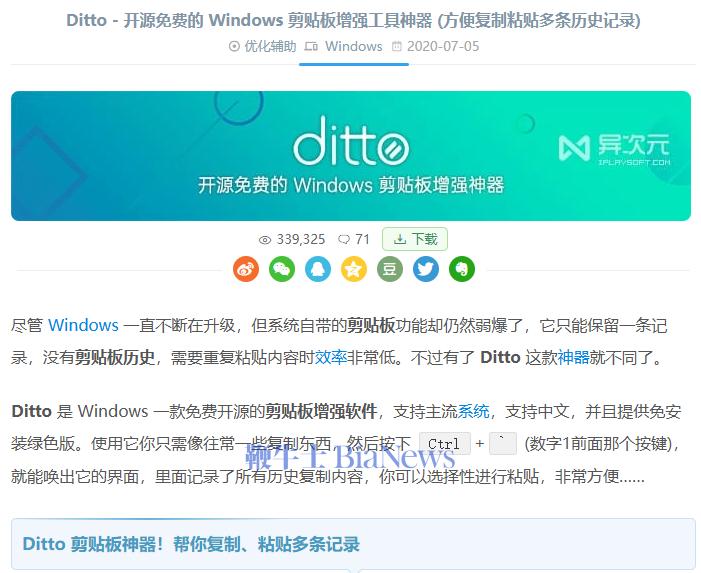Click the ditto banner image
The height and width of the screenshot is (573, 701).
(351, 156)
